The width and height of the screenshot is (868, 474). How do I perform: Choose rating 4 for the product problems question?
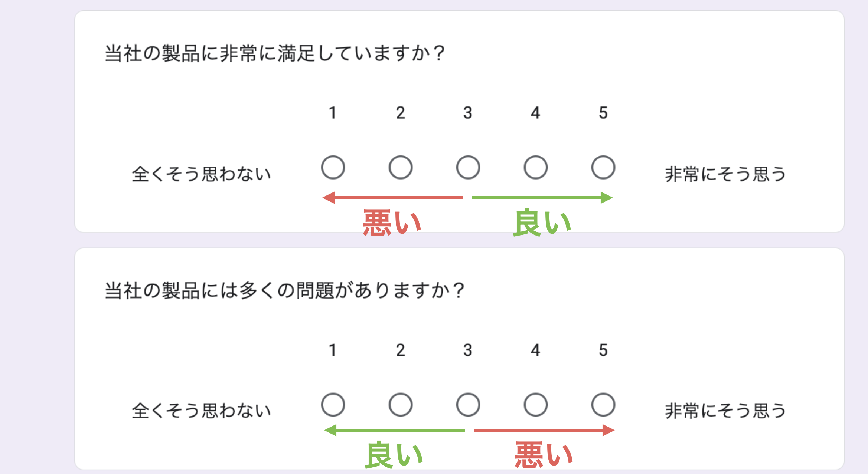(x=536, y=405)
